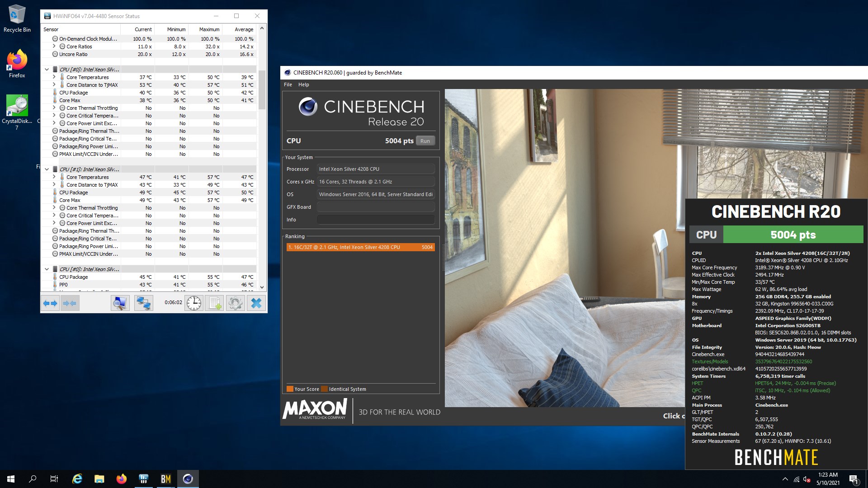Click the QPC entry in BenchMate panel

click(697, 390)
